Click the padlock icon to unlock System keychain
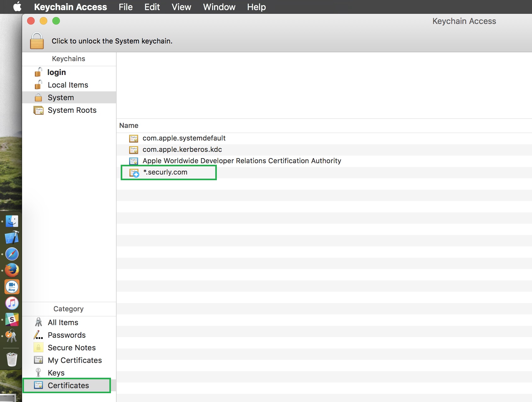 coord(37,41)
